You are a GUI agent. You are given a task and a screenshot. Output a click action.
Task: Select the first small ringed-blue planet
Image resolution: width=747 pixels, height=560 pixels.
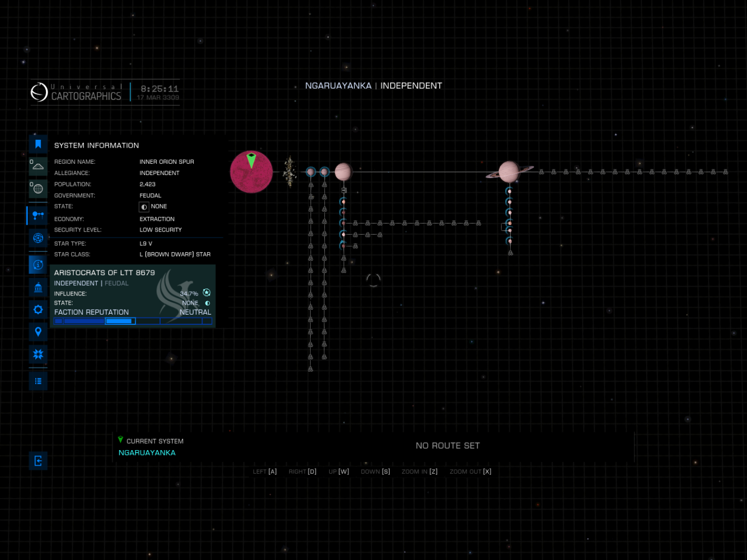(311, 172)
